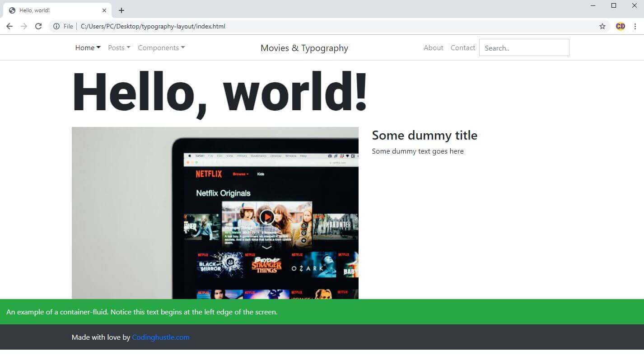
Task: Expand the Components dropdown menu
Action: coord(161,47)
